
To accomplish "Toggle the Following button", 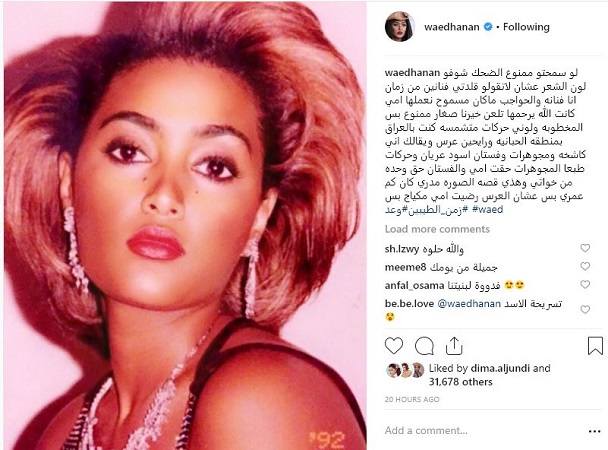I will click(526, 27).
